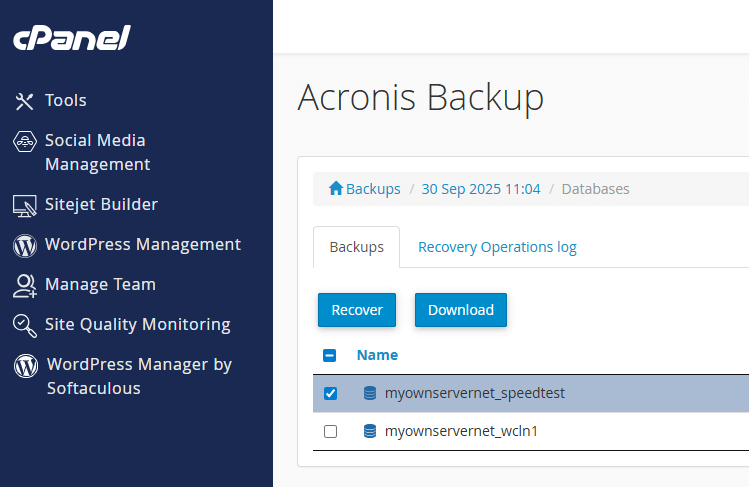Open the myownservernet_speedtest database entry
Viewport: 749px width, 487px height.
[475, 394]
